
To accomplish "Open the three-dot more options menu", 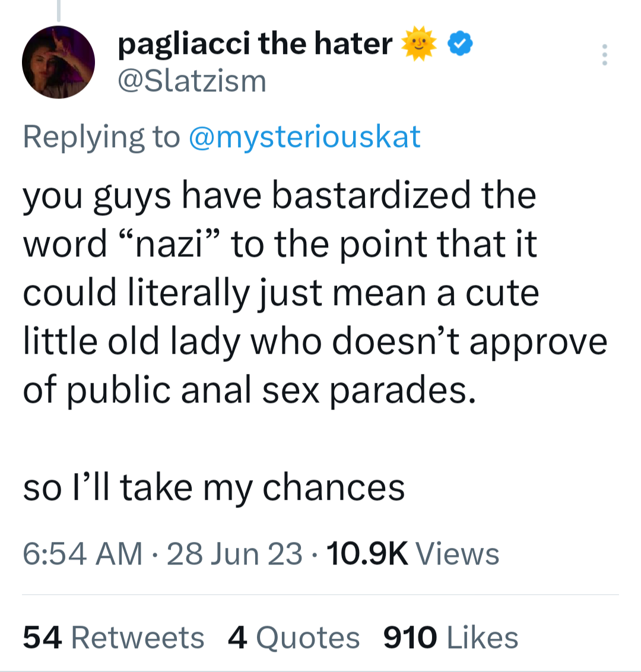I will click(604, 55).
